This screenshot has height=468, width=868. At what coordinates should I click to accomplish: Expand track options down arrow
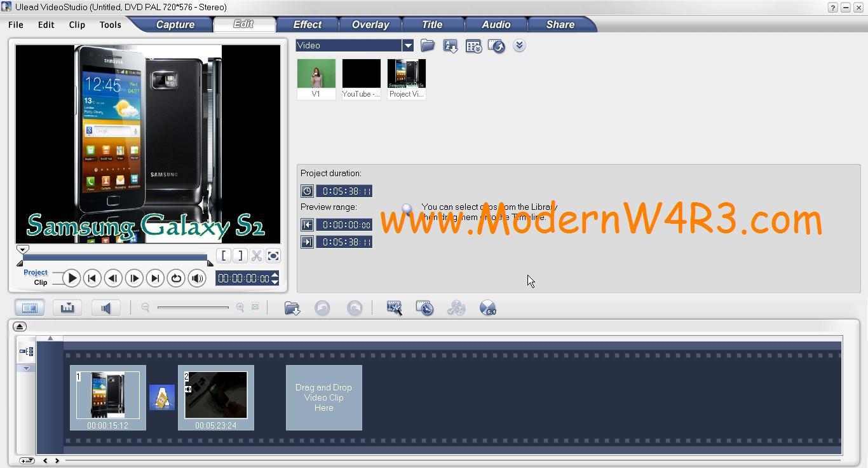click(x=26, y=368)
